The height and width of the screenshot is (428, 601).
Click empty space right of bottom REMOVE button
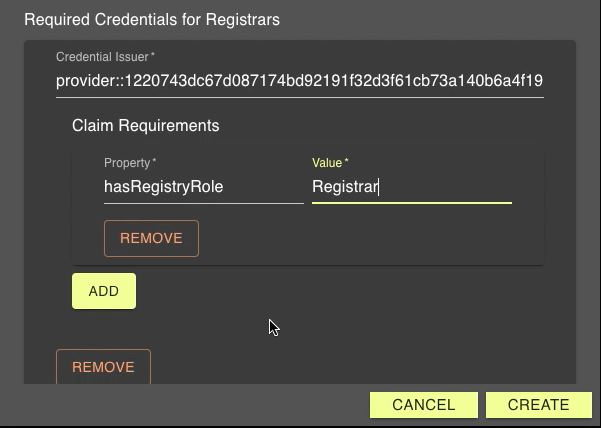click(x=350, y=367)
